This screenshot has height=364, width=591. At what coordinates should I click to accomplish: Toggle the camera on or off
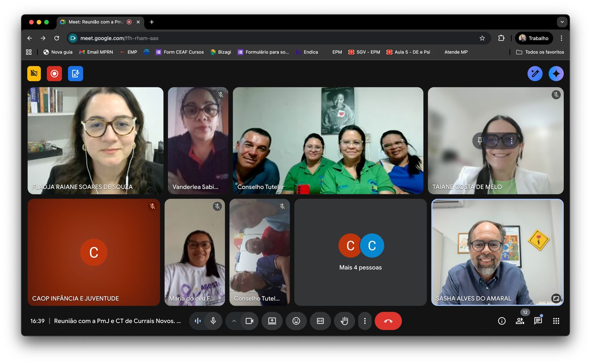pos(250,321)
